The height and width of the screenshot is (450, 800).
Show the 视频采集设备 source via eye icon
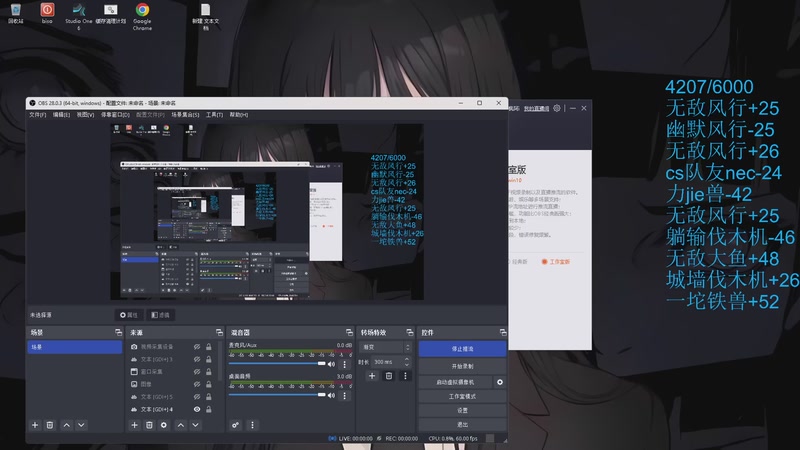tap(197, 347)
